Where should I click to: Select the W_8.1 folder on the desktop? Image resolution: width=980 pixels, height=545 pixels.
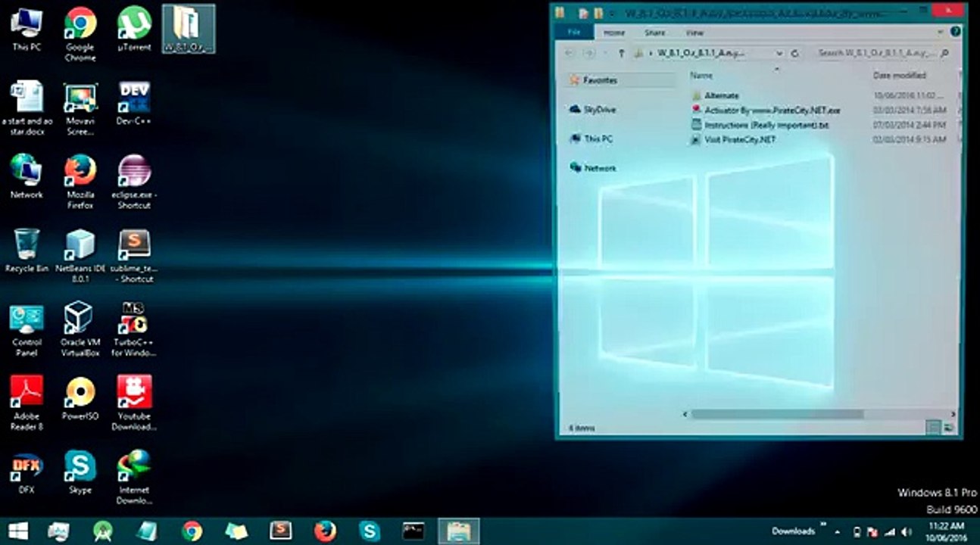point(189,29)
